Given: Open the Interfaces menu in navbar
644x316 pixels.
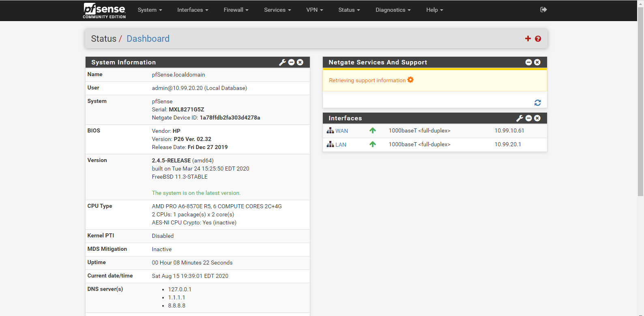Looking at the screenshot, I should [193, 10].
